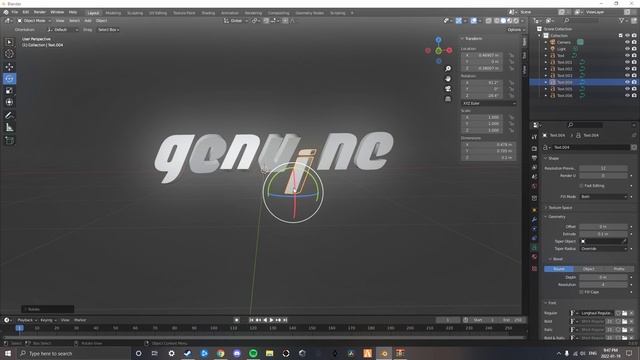Open the Object Mode dropdown
Image resolution: width=640 pixels, height=360 pixels.
click(34, 20)
